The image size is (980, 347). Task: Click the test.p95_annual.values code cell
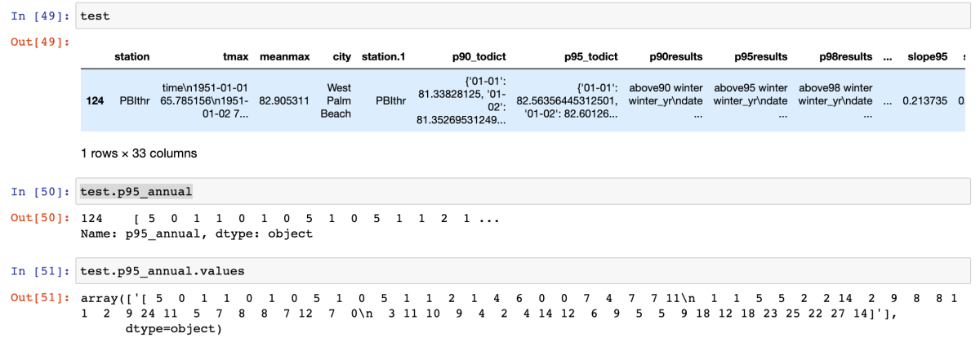coord(523,269)
